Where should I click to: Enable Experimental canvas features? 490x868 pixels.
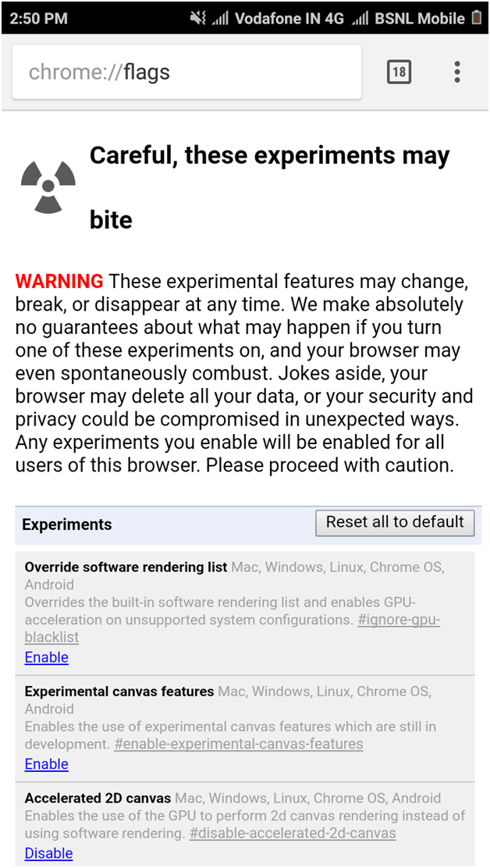pos(46,764)
